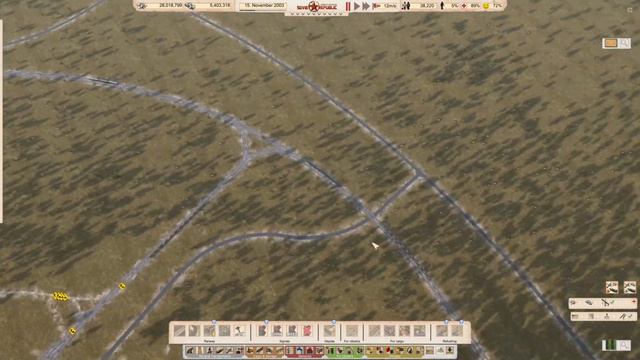Click the yellow happiness smiley icon
The width and height of the screenshot is (640, 360).
[x=486, y=6]
